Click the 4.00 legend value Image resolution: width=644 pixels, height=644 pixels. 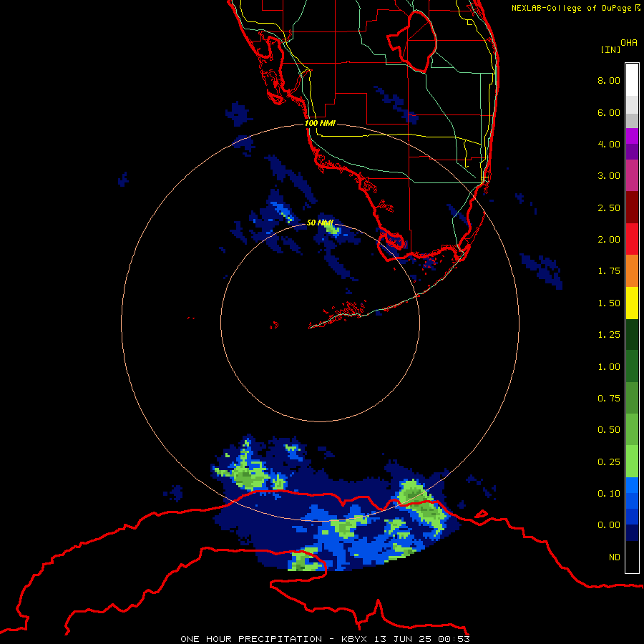pyautogui.click(x=609, y=144)
